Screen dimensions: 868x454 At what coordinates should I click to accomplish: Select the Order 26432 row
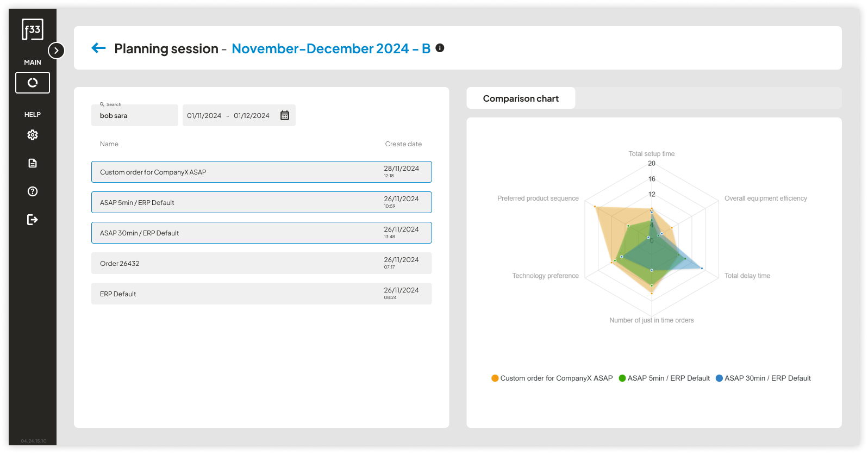pos(261,263)
